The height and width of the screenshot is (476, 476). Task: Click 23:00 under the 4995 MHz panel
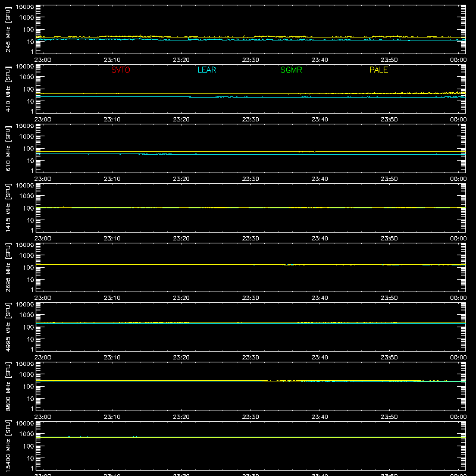43,358
